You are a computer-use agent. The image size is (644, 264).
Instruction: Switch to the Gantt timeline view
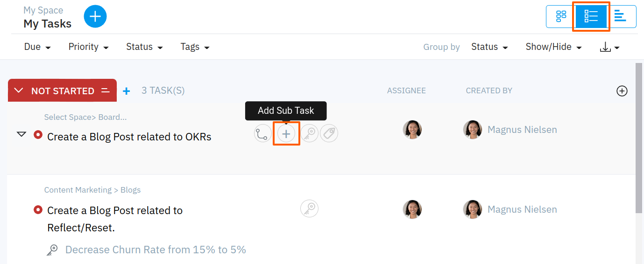point(620,17)
